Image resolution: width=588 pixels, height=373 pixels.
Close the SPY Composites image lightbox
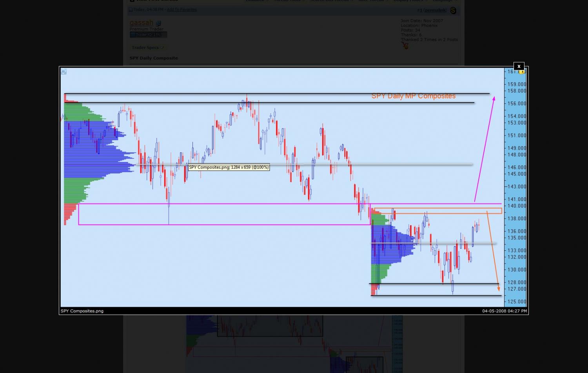pos(519,66)
